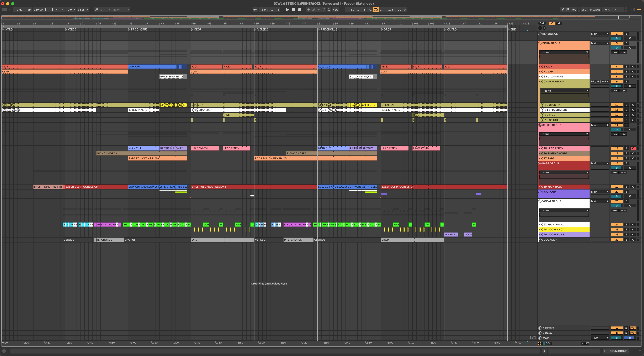Toggle Draw Mode pencil icon
644x356 pixels.
pos(563,10)
